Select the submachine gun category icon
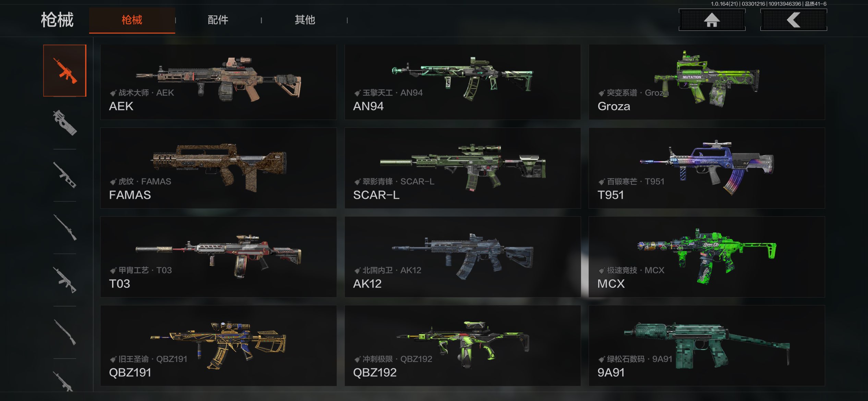Viewport: 868px width, 401px height. coord(65,123)
